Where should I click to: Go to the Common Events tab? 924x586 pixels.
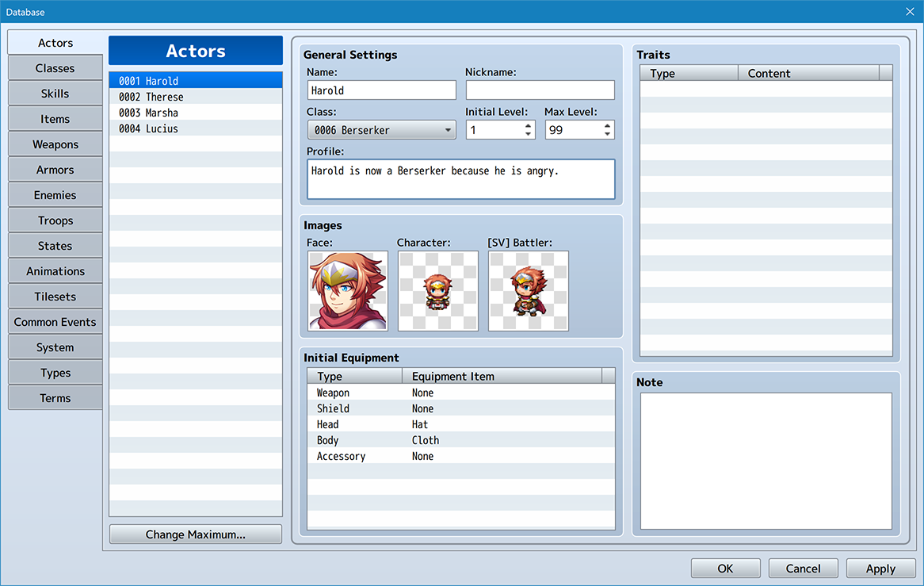[55, 322]
